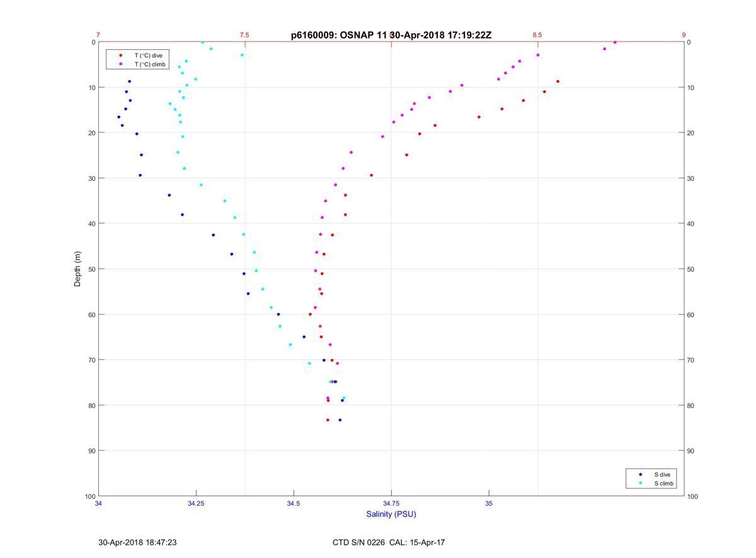Select the 'T (°C) climb' legend entry
This screenshot has width=756, height=558.
149,64
